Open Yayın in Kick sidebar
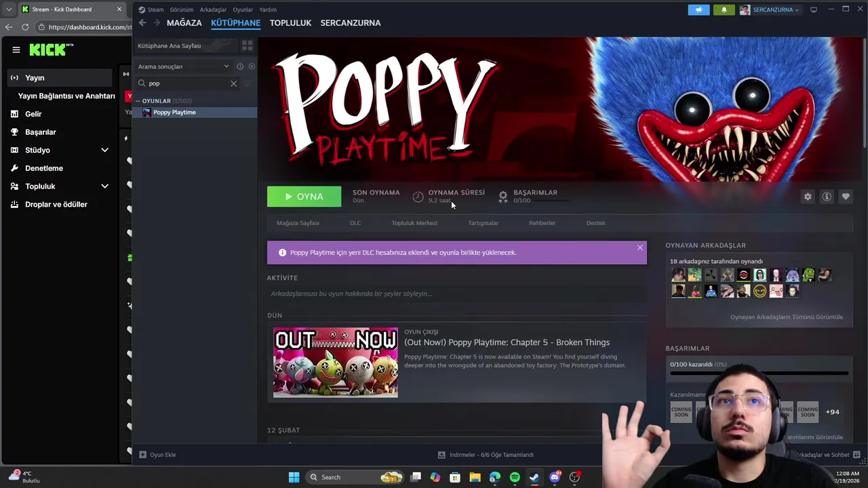The image size is (868, 488). [59, 78]
